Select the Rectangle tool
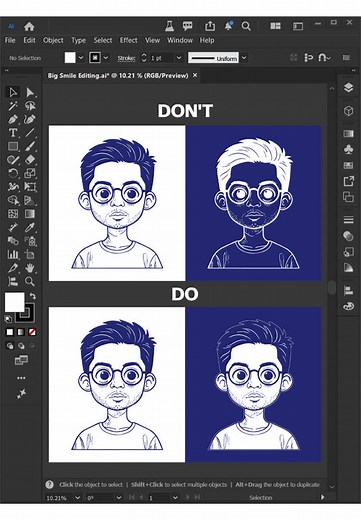This screenshot has width=361, height=520. click(x=13, y=146)
